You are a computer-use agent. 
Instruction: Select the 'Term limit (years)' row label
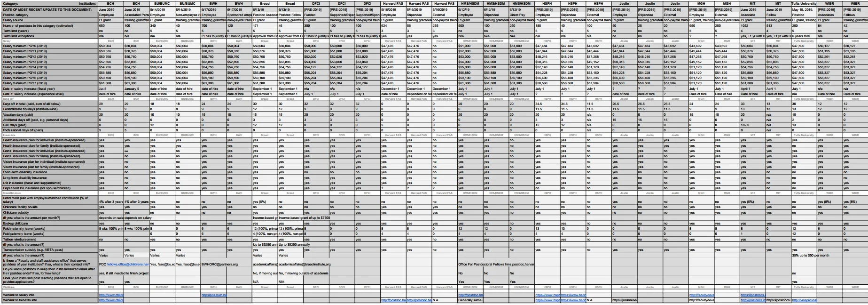click(49, 30)
